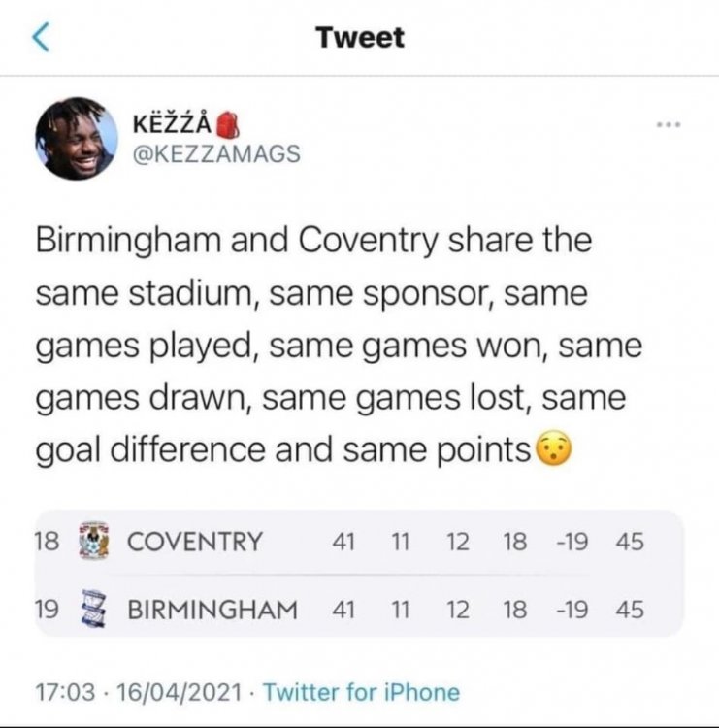Click position number 19 in the table
Screen dimensions: 719x728
tap(48, 609)
